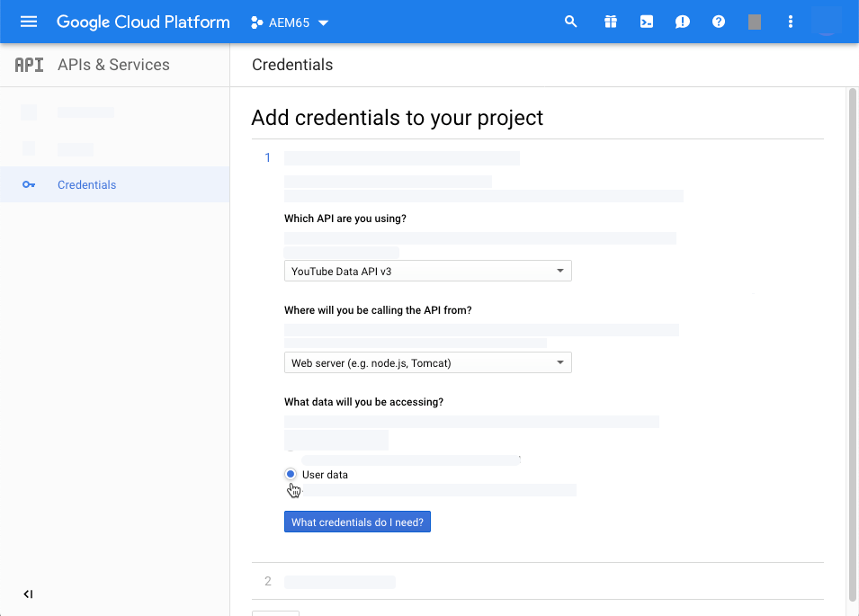Activate Cloud Shell terminal icon

647,22
